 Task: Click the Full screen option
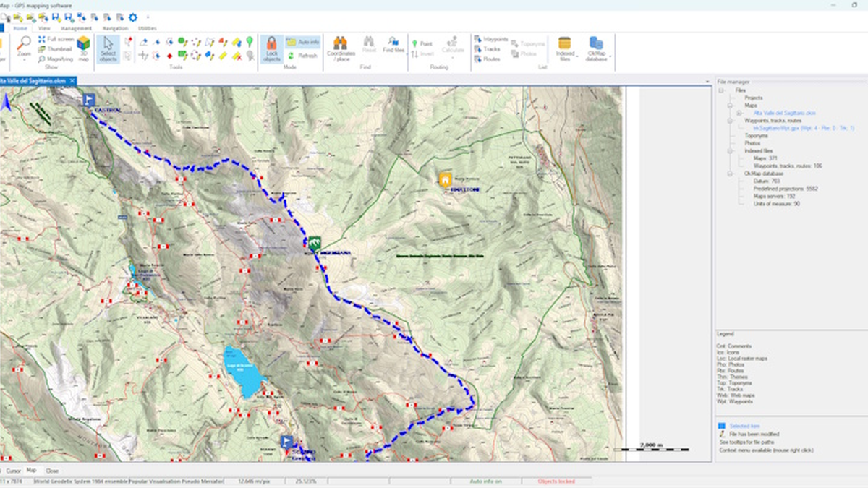[56, 39]
